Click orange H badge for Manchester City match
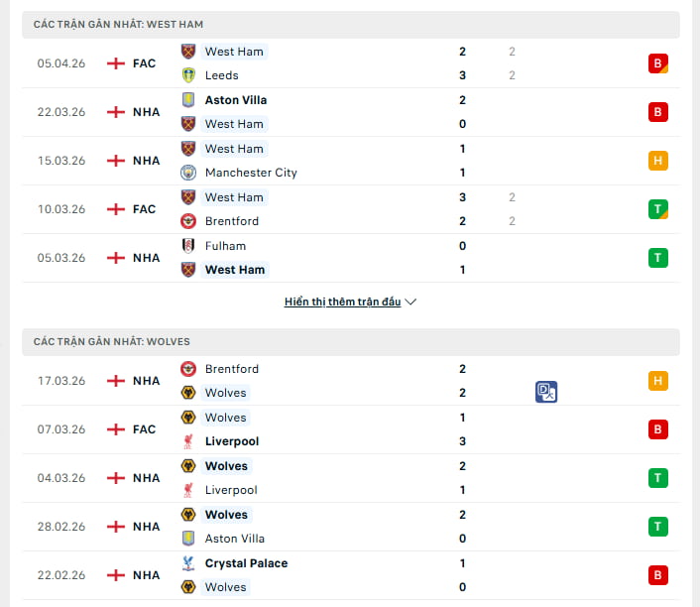 (x=657, y=161)
